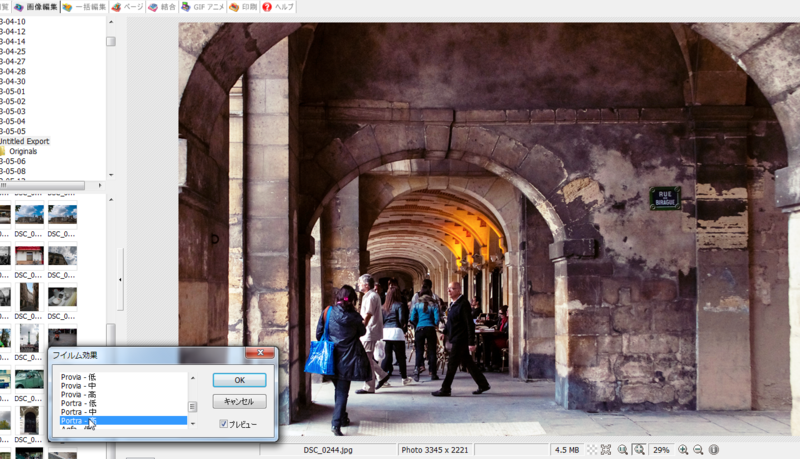Open the ヘルプ help menu
This screenshot has height=459, width=800.
pos(278,7)
